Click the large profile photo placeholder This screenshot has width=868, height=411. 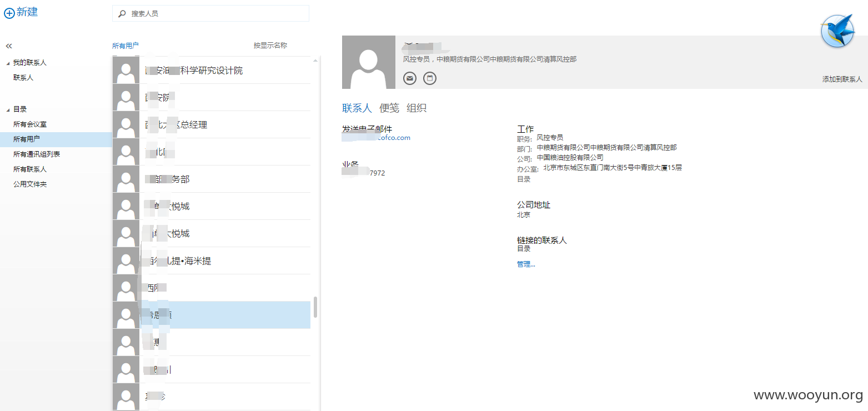pos(369,62)
